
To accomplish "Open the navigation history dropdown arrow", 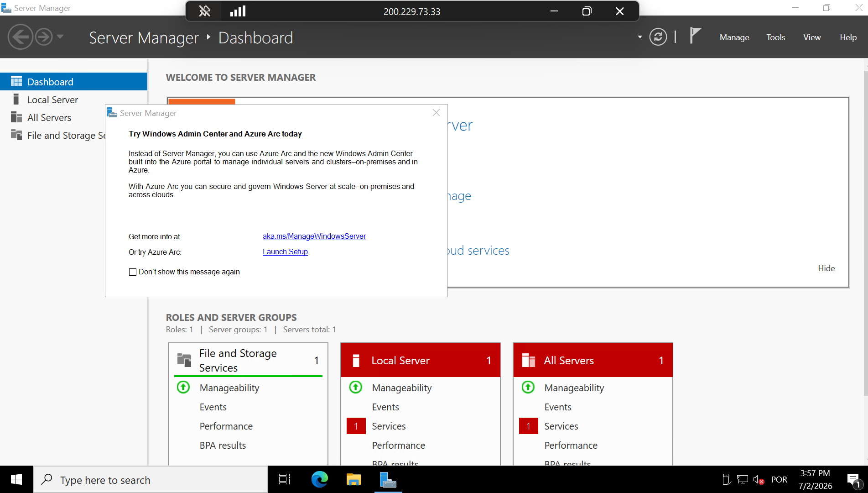I will pyautogui.click(x=60, y=37).
